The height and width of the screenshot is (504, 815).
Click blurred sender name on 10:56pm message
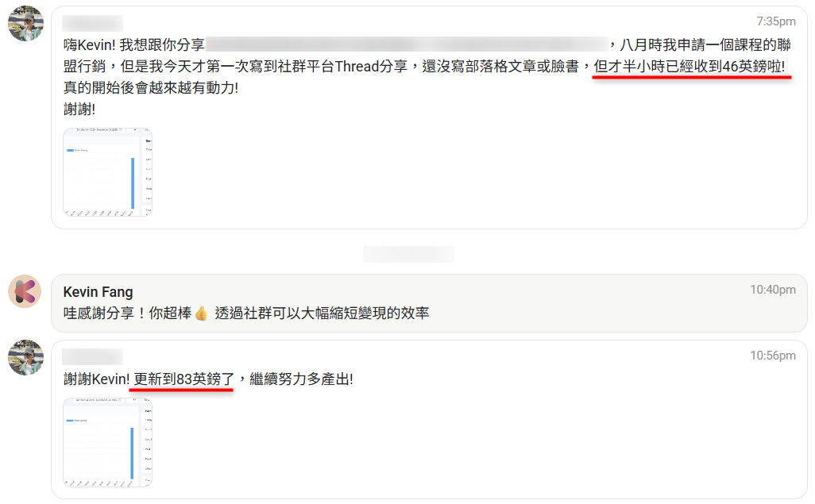click(92, 357)
